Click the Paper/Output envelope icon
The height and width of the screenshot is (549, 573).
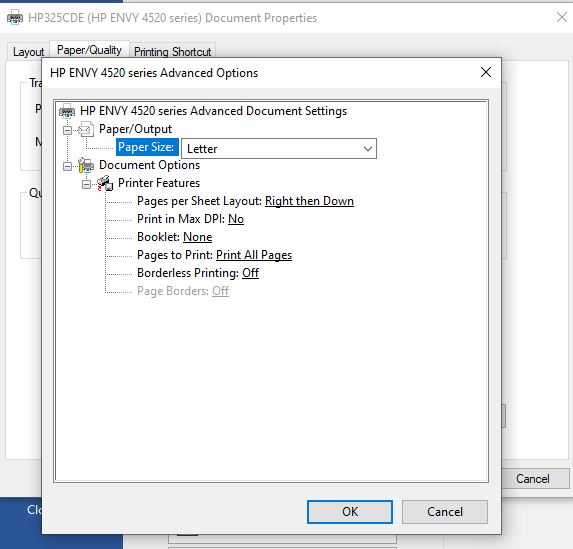pyautogui.click(x=86, y=129)
